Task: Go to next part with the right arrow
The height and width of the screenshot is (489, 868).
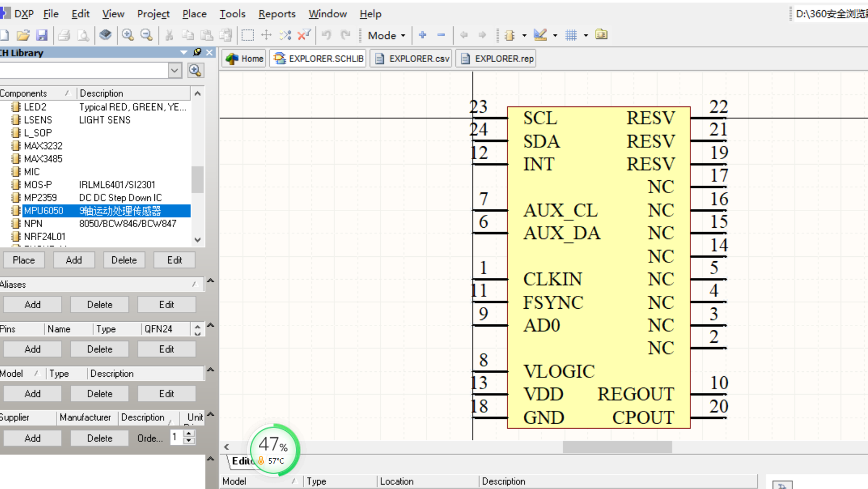Action: pos(482,35)
